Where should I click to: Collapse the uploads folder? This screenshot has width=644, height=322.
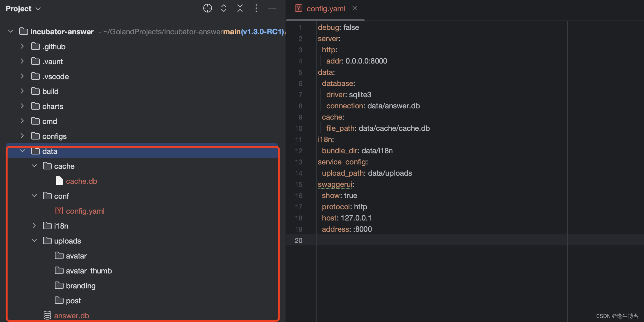point(34,240)
